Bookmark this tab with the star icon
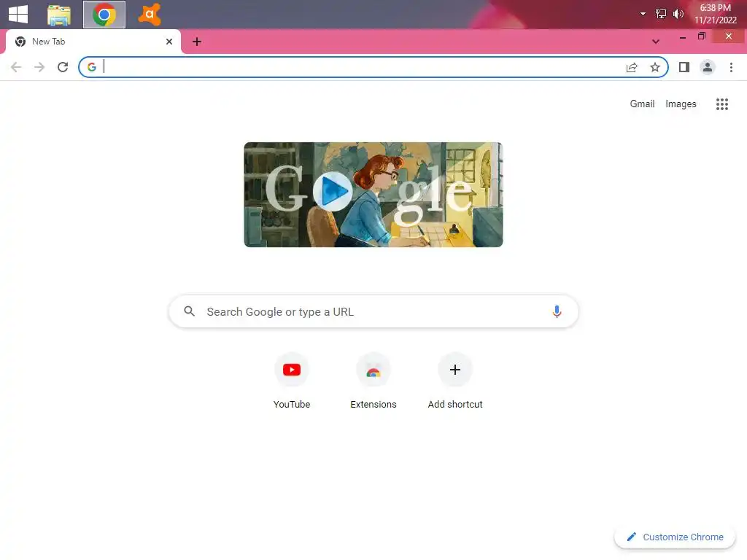The height and width of the screenshot is (560, 747). click(x=655, y=67)
